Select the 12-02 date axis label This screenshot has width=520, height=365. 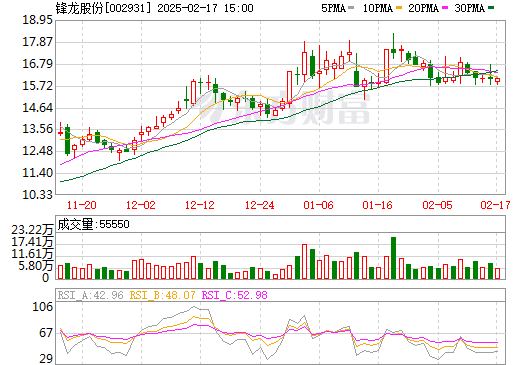141,205
